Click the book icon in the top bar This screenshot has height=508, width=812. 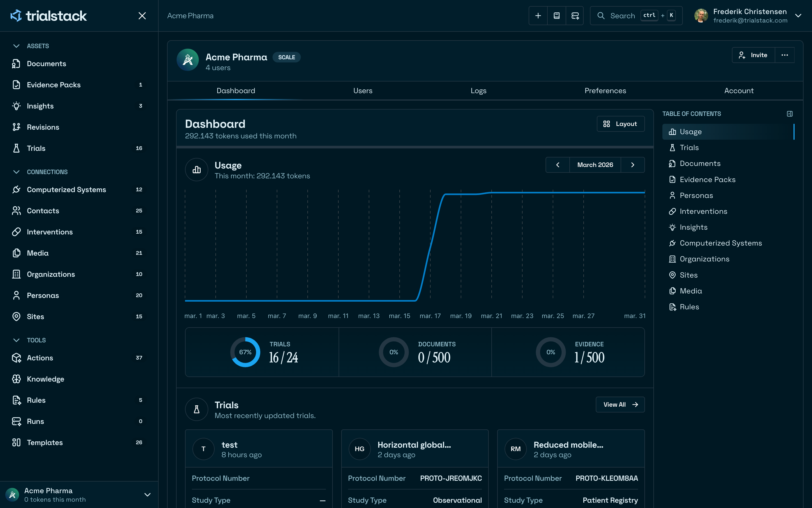point(556,16)
